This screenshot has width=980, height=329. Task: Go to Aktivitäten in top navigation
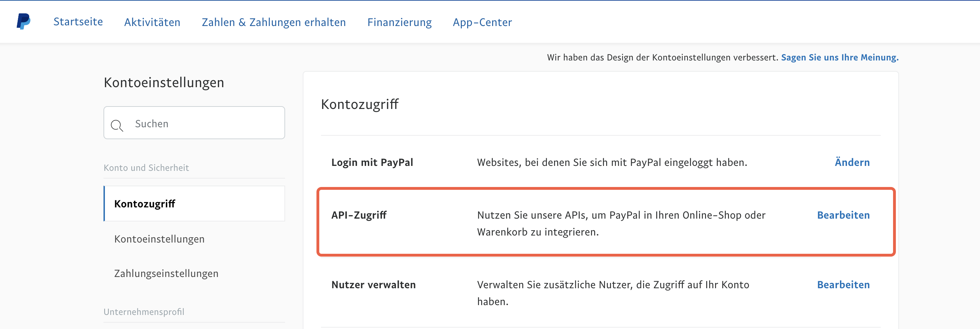click(x=152, y=22)
